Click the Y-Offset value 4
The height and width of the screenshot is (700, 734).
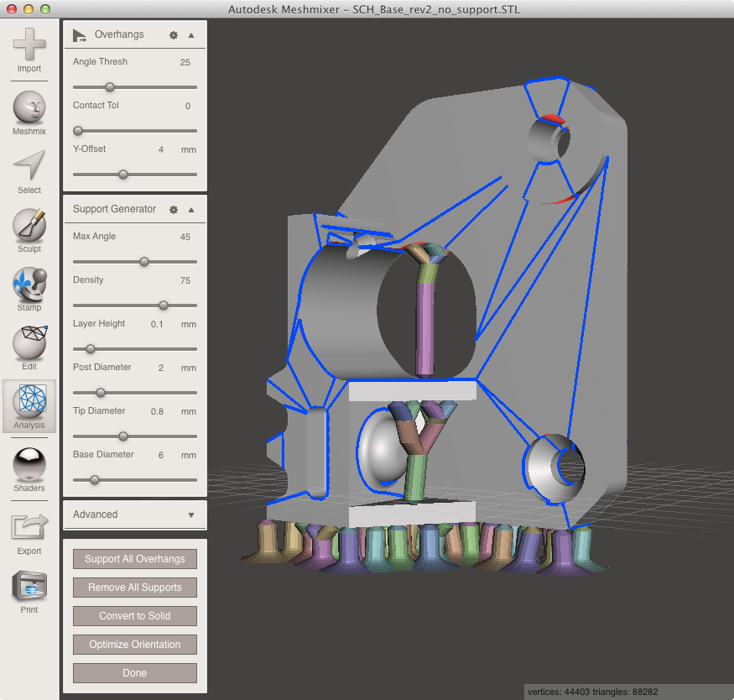point(161,150)
